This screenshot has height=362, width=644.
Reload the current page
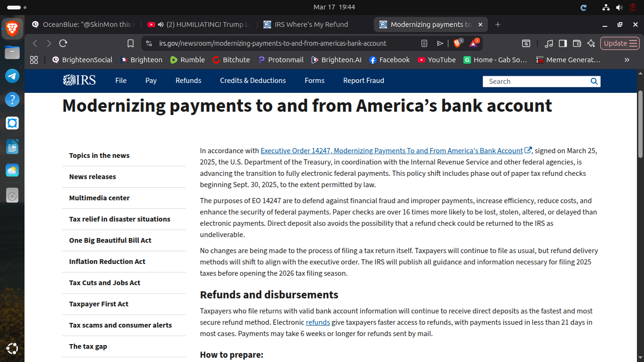pyautogui.click(x=63, y=43)
